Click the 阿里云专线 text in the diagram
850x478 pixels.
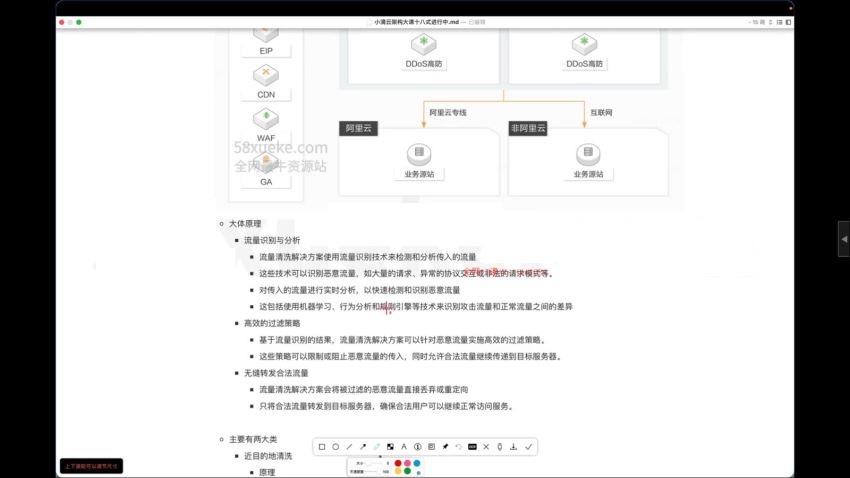(x=448, y=113)
